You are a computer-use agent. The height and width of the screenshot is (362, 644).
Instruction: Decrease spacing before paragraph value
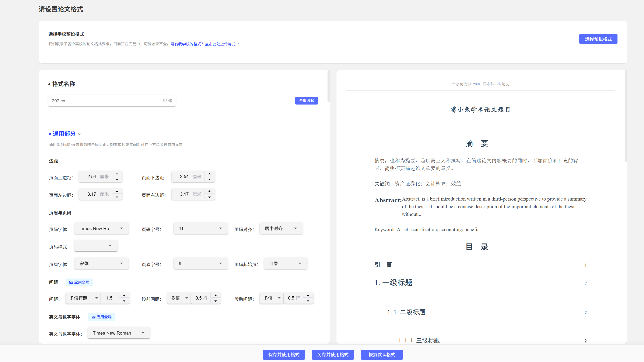pyautogui.click(x=216, y=301)
